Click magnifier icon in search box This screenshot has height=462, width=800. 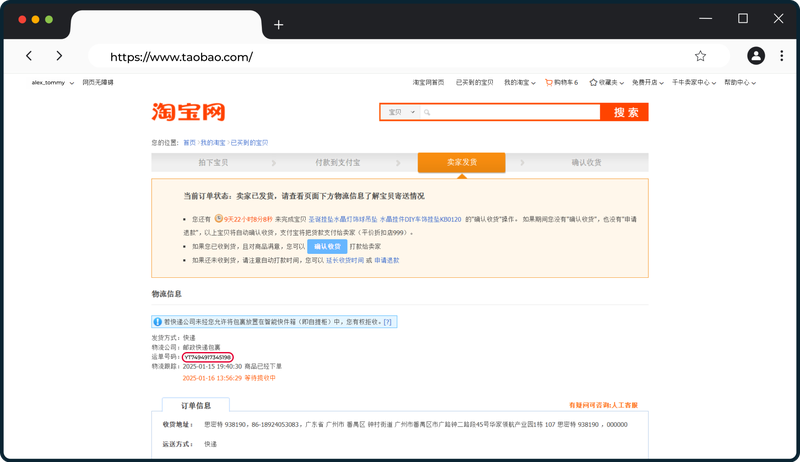tap(427, 112)
